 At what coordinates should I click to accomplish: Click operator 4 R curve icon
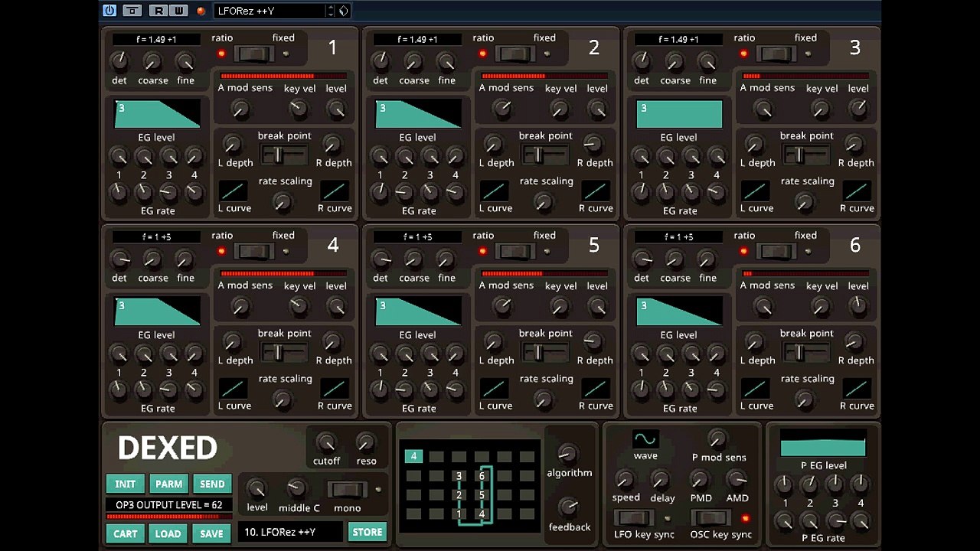coord(335,388)
